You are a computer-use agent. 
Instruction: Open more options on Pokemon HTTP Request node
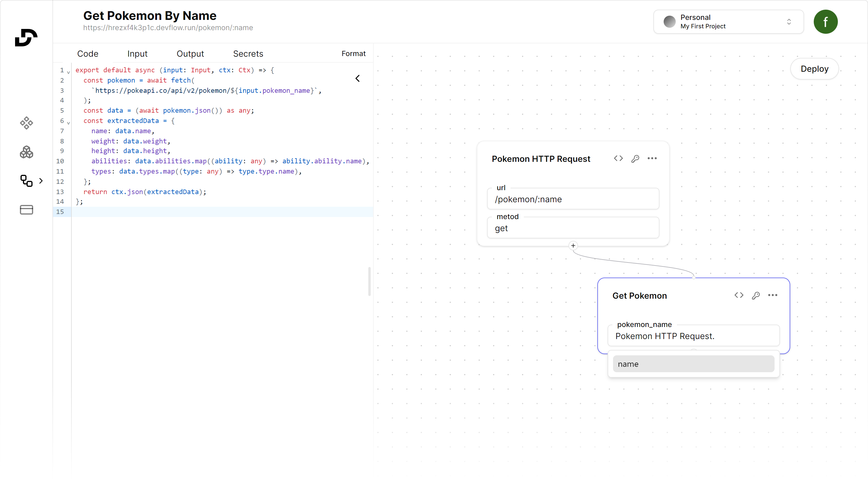click(x=652, y=158)
